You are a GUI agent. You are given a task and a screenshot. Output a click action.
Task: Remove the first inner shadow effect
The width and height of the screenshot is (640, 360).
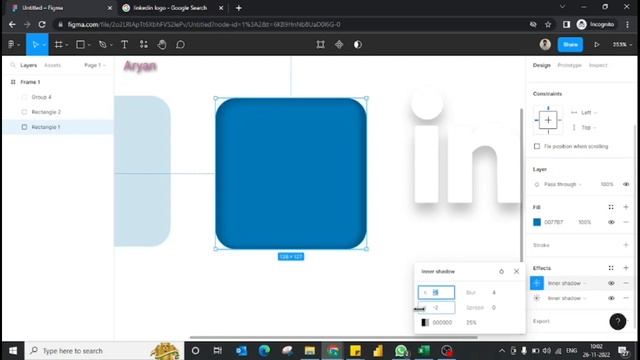tap(626, 283)
